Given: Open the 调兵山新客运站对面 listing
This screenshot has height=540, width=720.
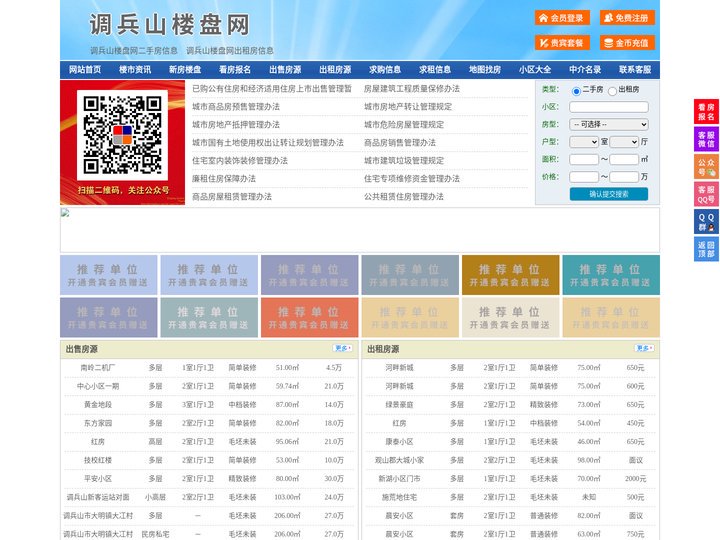Looking at the screenshot, I should [98, 497].
